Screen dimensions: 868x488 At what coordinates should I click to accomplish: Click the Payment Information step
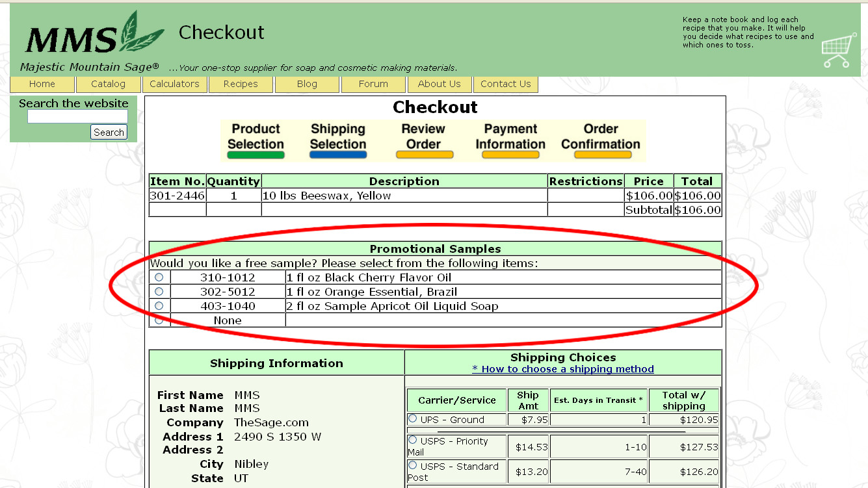pyautogui.click(x=510, y=140)
